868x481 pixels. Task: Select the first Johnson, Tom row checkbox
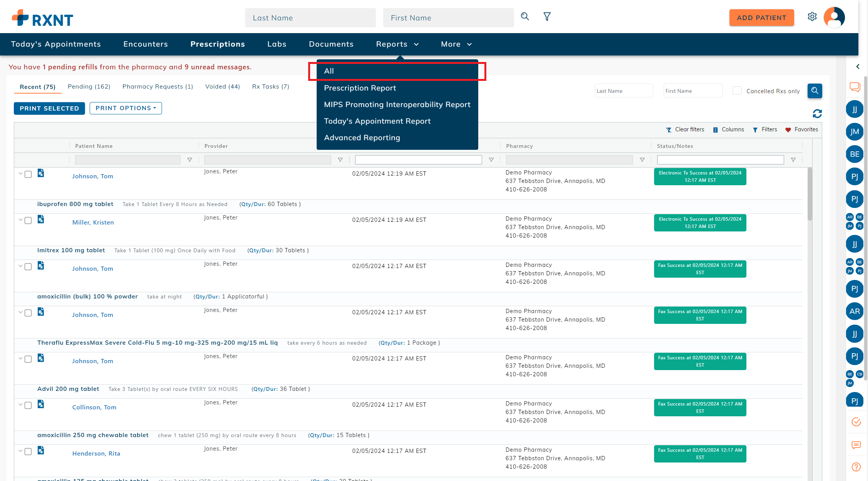pos(28,174)
